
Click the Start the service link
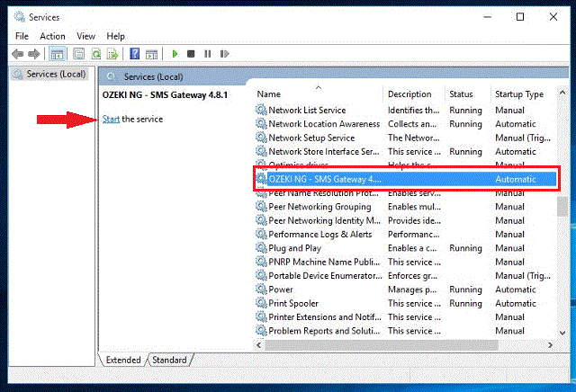coord(111,119)
